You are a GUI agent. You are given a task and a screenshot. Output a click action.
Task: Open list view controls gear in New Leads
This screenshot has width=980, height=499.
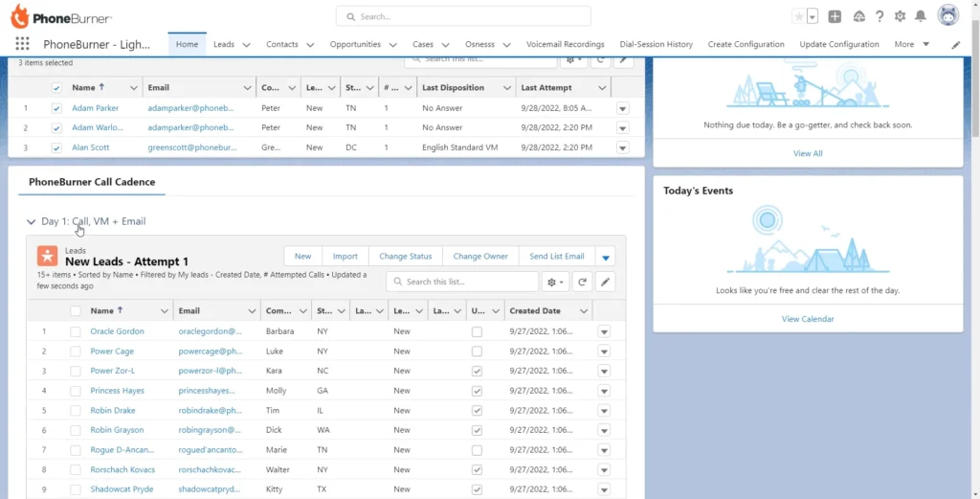tap(555, 282)
